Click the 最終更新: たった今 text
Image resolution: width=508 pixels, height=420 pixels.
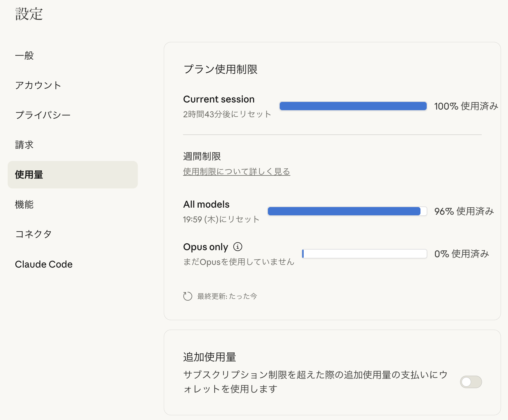coord(227,296)
